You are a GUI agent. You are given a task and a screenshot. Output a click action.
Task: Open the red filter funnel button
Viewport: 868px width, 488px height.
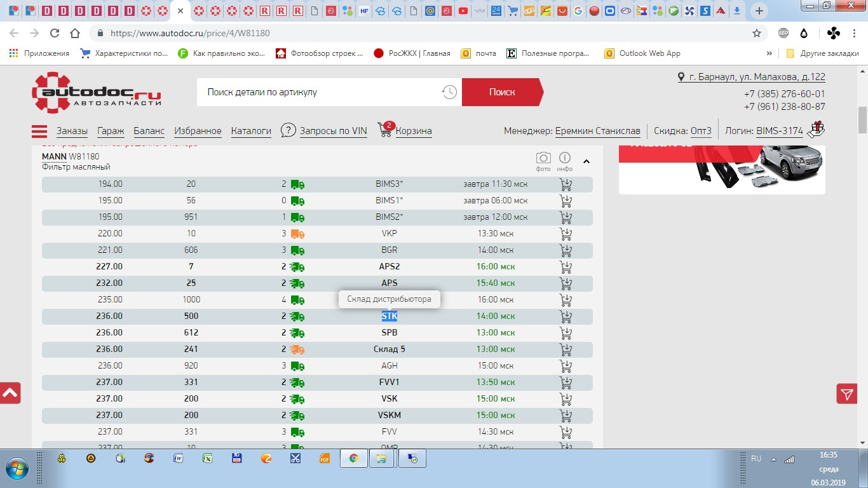coord(847,395)
